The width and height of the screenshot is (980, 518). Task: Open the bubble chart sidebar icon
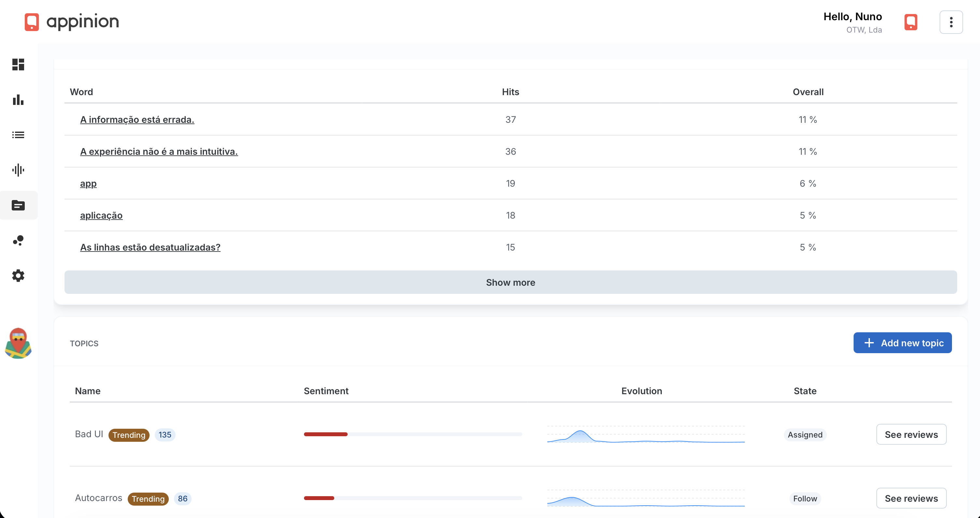click(18, 240)
